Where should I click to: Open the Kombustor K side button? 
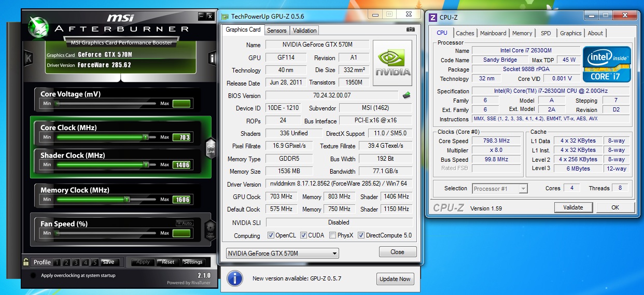pos(29,58)
